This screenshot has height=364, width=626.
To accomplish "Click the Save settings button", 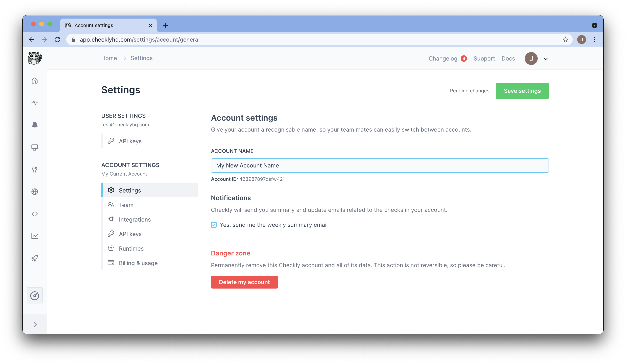I will 522,91.
